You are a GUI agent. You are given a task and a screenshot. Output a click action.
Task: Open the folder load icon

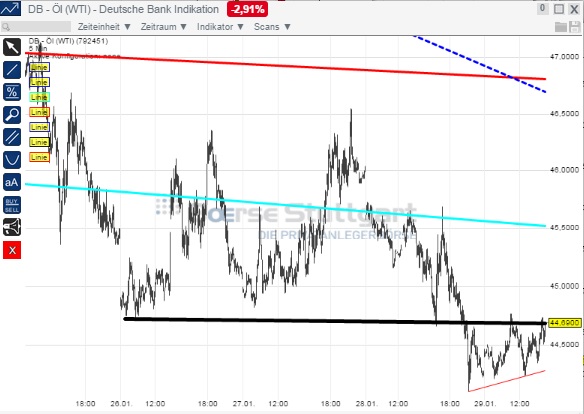click(561, 27)
